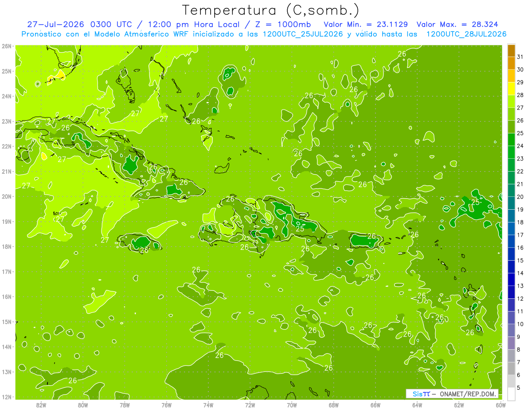Click the 60W longitude axis label

click(x=501, y=405)
